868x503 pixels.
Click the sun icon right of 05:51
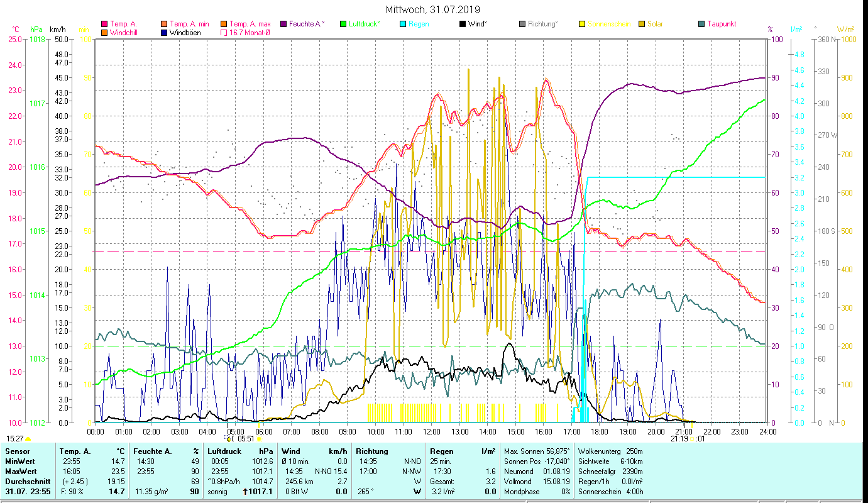[259, 439]
